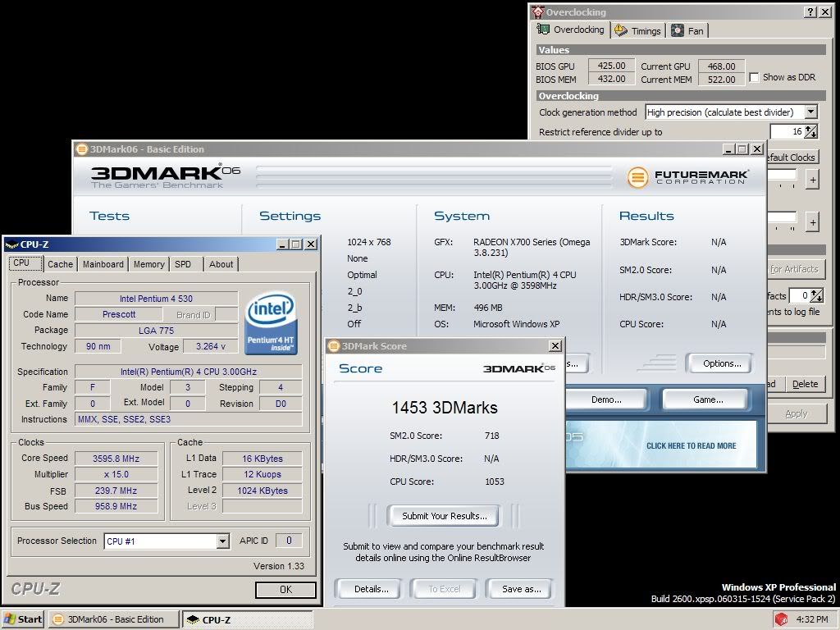Click the Delete button in Overclocking window
The width and height of the screenshot is (840, 630).
805,384
